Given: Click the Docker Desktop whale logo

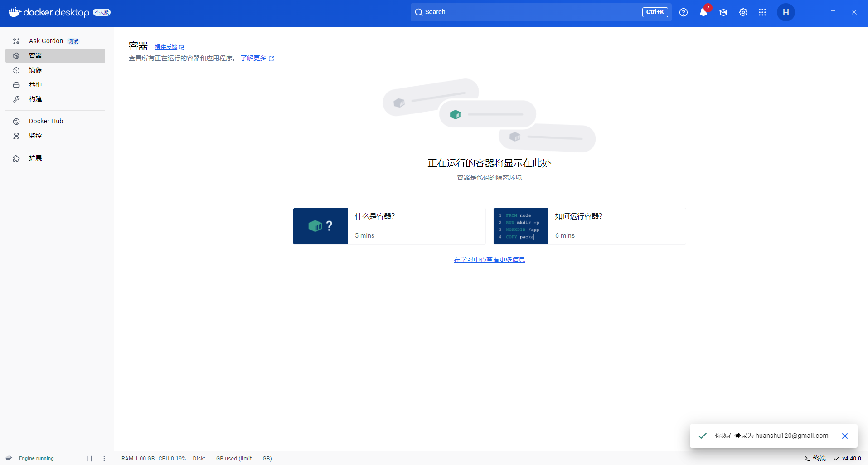Looking at the screenshot, I should click(15, 12).
